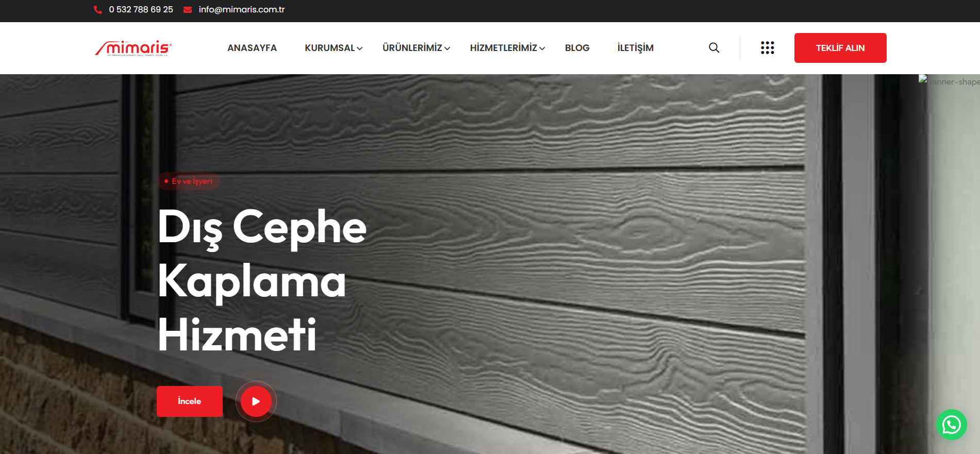This screenshot has width=980, height=454.
Task: Go to ANASAYFA menu item
Action: (252, 48)
